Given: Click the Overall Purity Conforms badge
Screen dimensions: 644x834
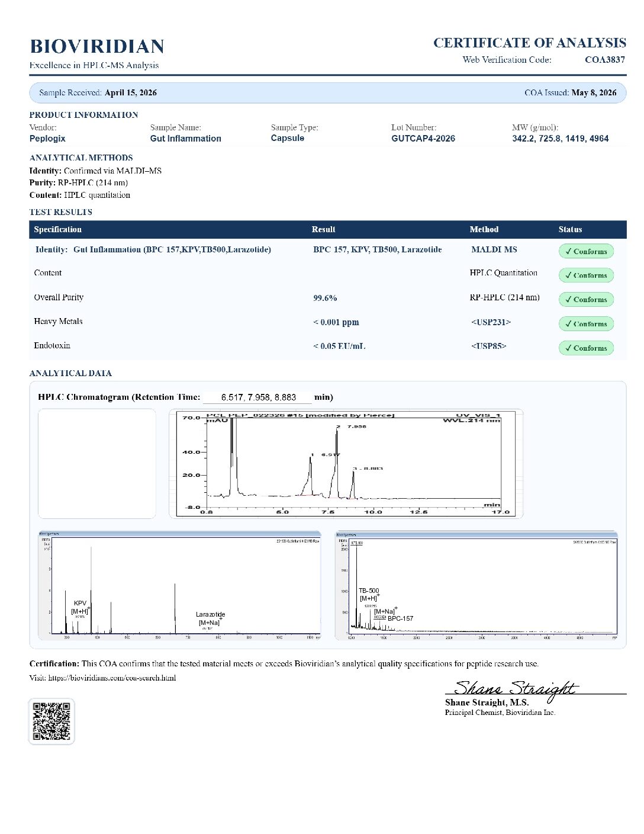Looking at the screenshot, I should click(586, 299).
